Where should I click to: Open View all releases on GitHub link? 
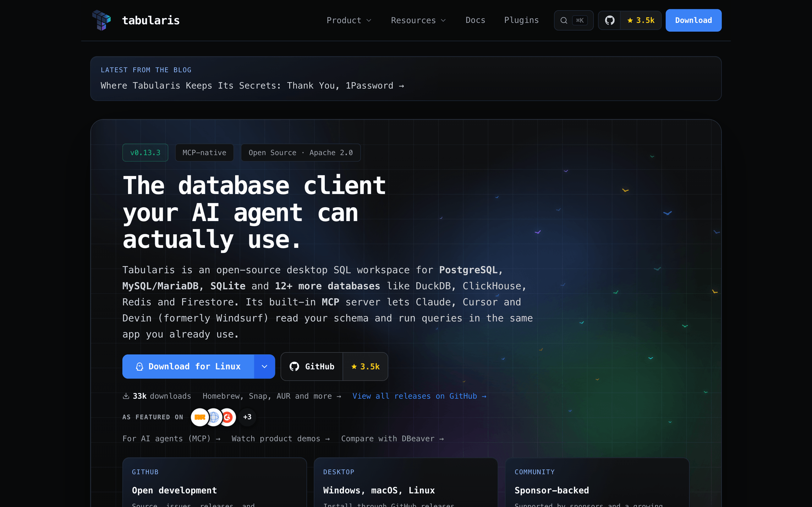click(x=420, y=396)
